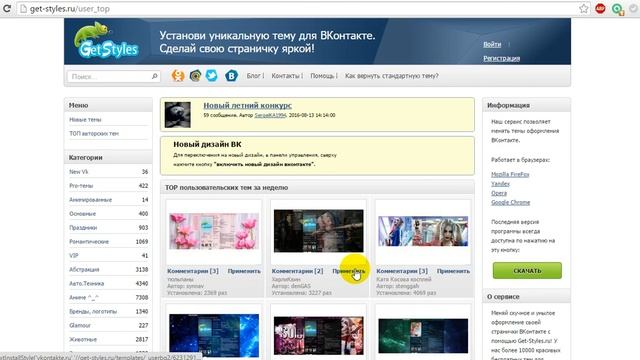Open the Блог menu item
This screenshot has height=360, width=640.
253,76
